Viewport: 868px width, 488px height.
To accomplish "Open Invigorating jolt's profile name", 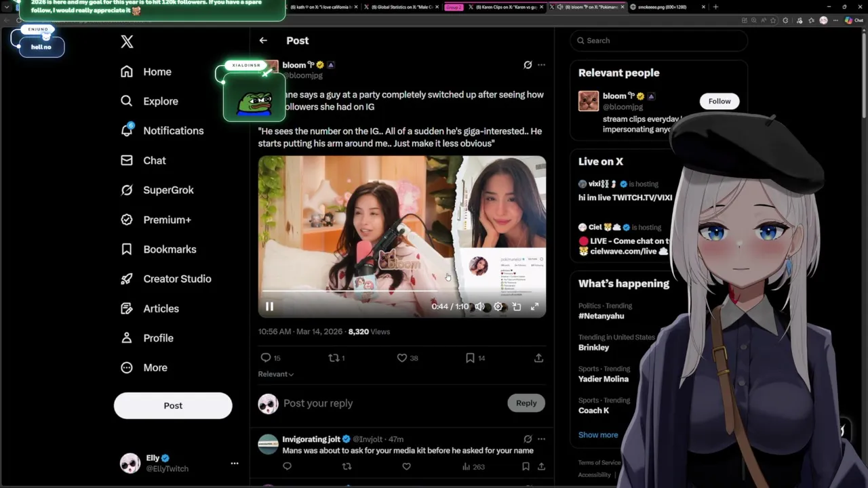I will (311, 439).
